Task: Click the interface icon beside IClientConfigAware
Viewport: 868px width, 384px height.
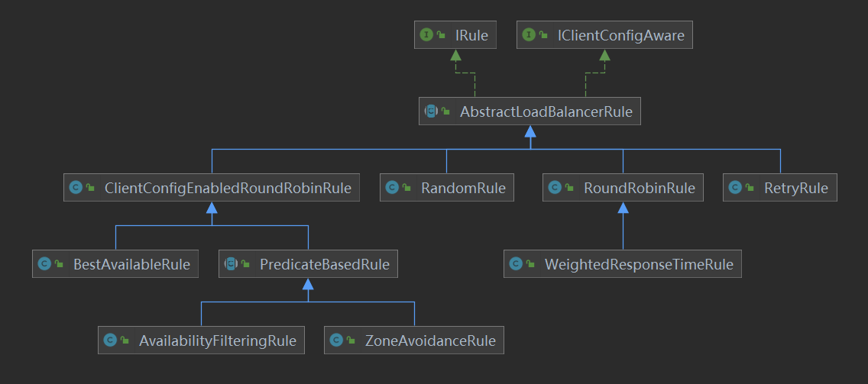Action: click(x=528, y=35)
